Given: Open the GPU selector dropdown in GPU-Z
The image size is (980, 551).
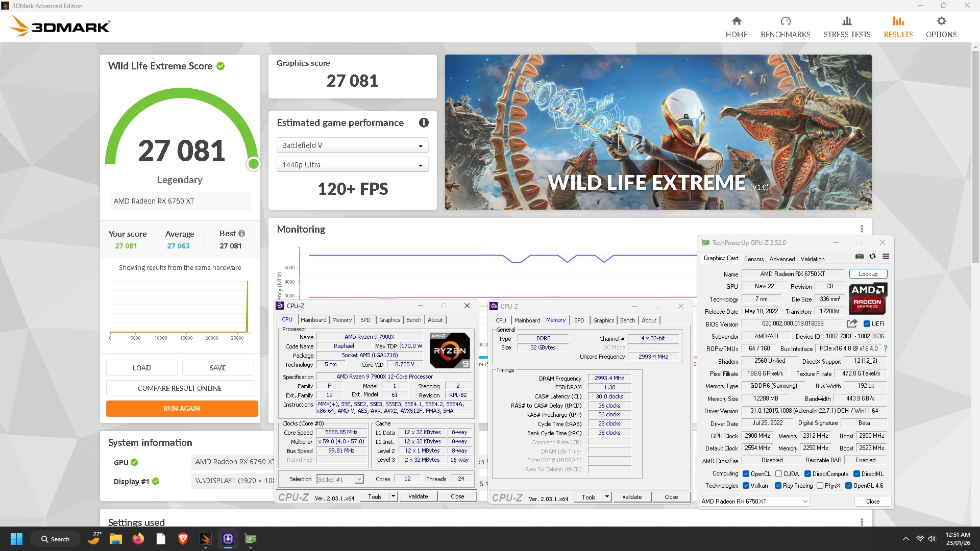Looking at the screenshot, I should pyautogui.click(x=754, y=501).
